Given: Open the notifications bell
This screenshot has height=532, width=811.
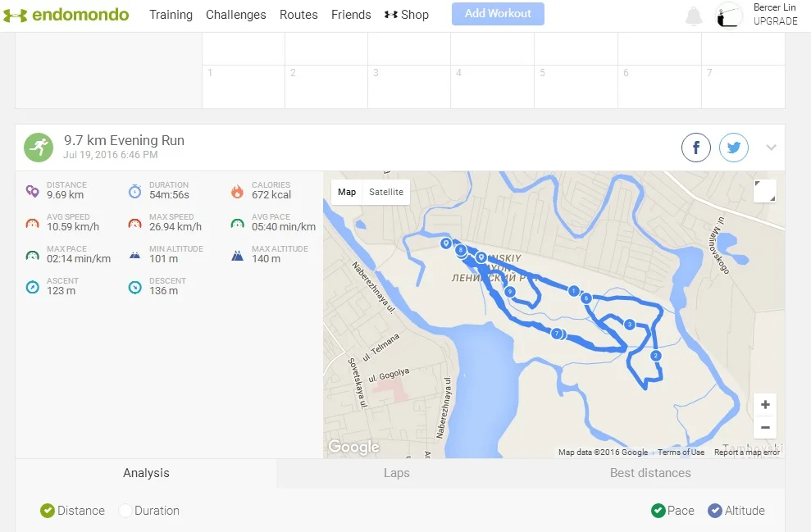Looking at the screenshot, I should point(694,16).
